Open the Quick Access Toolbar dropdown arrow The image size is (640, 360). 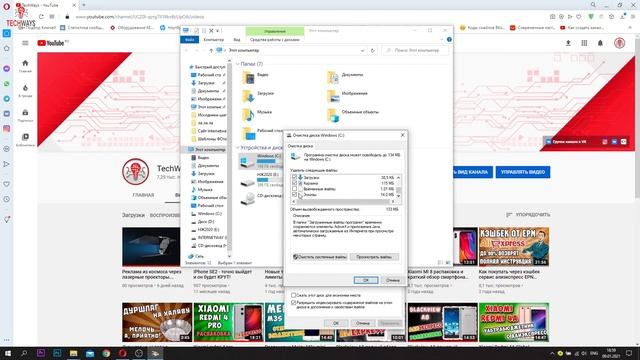coord(218,31)
